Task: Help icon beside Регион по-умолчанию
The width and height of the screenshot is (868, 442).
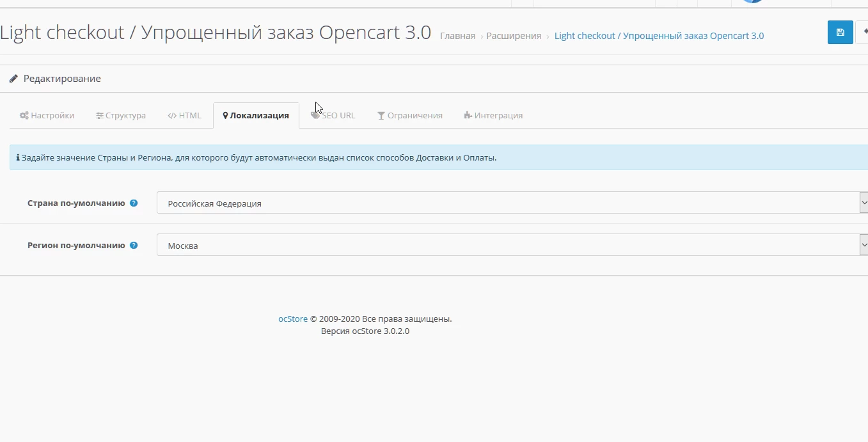Action: point(134,245)
